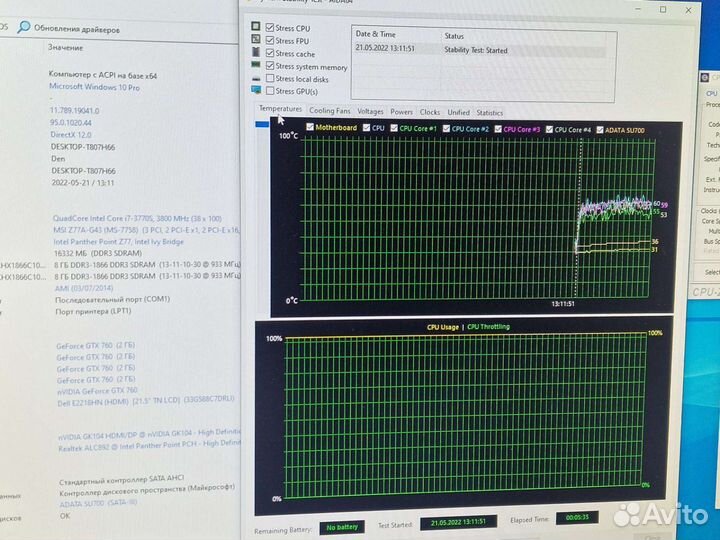Viewport: 720px width, 540px height.
Task: Open the Unified tab
Action: [x=458, y=112]
